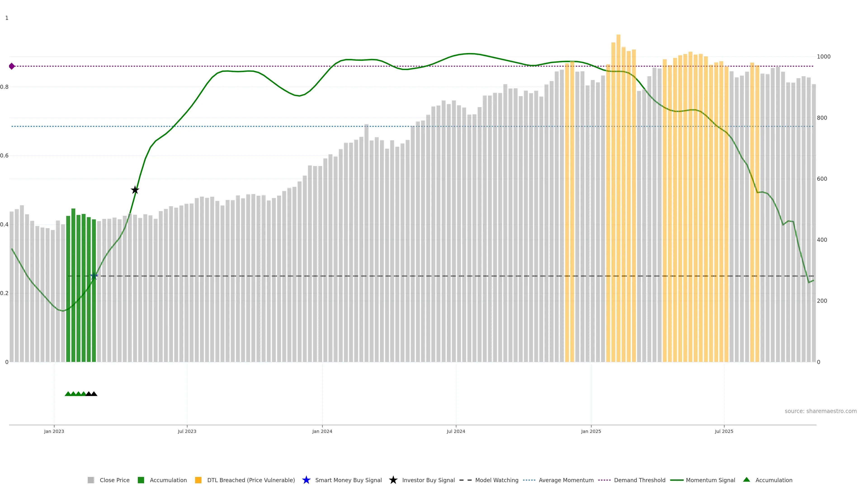Click the Jul 2025 date axis label
The image size is (868, 488).
coord(724,432)
